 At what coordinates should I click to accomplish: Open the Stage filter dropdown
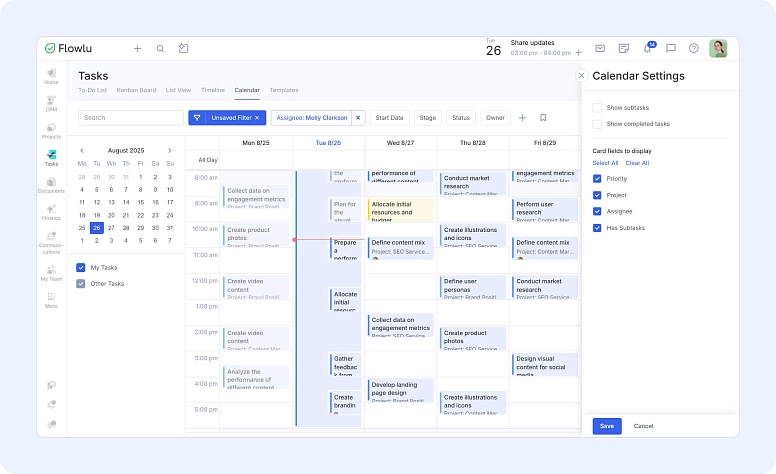click(x=428, y=118)
